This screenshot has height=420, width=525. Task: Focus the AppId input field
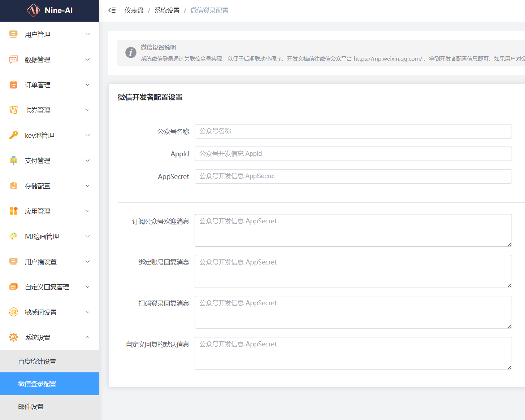[353, 154]
